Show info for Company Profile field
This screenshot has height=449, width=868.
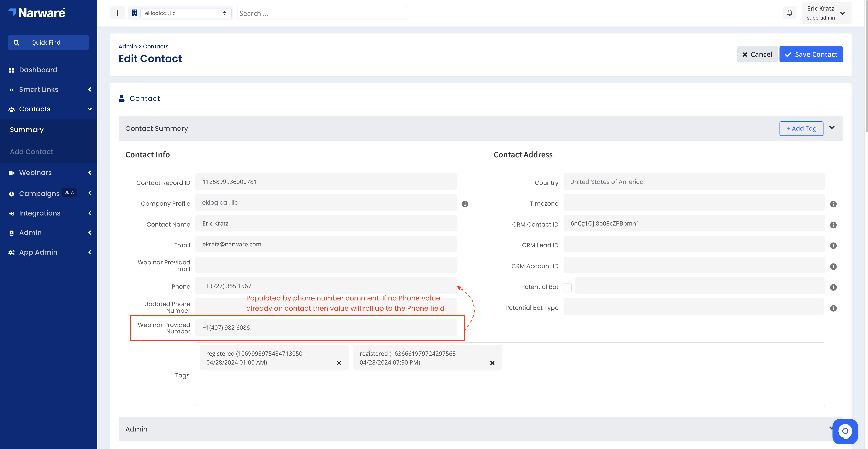pyautogui.click(x=465, y=204)
